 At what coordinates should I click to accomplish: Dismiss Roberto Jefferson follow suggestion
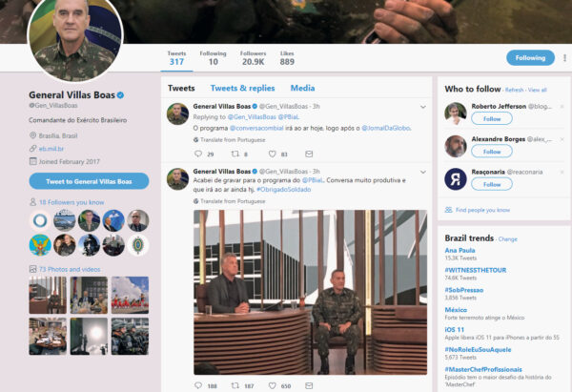tap(562, 107)
